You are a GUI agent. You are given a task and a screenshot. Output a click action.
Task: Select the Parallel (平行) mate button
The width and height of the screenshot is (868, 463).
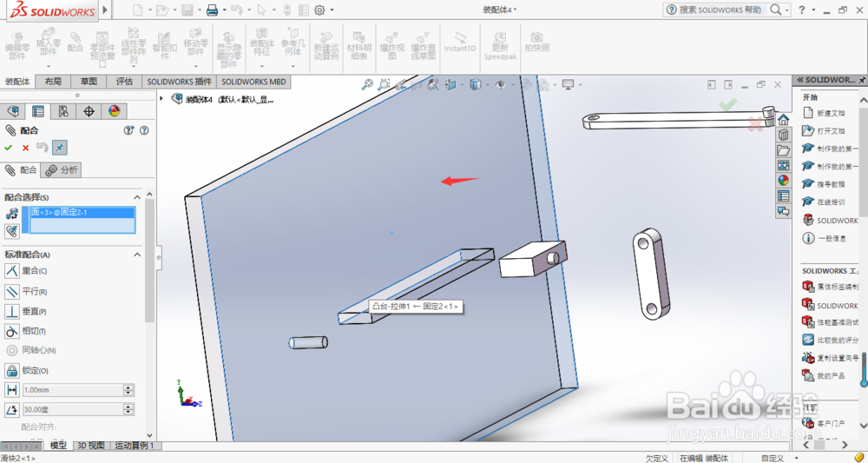click(12, 291)
